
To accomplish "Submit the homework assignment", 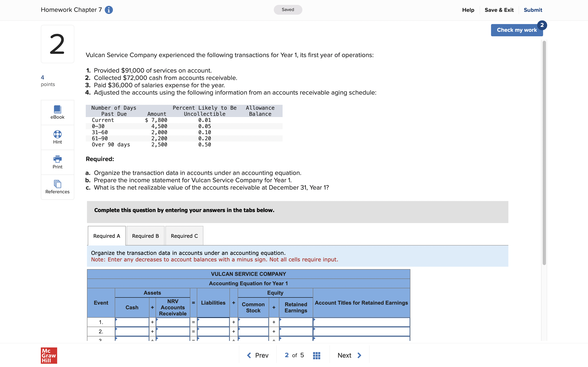I will (533, 10).
